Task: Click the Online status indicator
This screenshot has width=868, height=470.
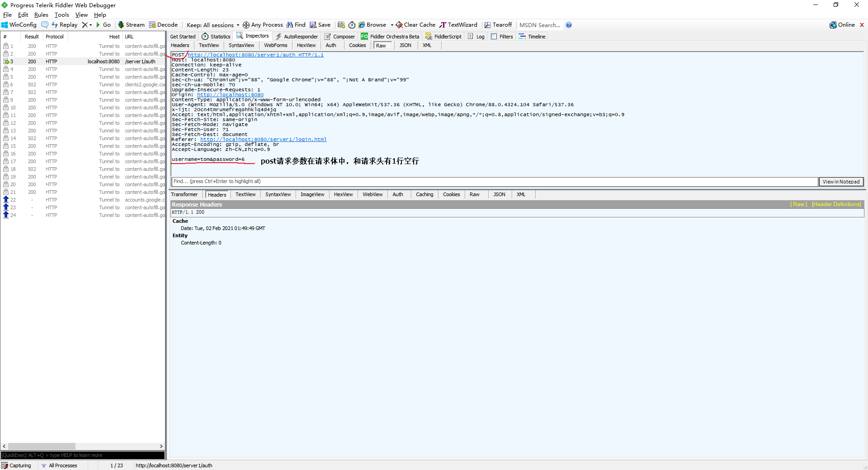Action: click(842, 25)
